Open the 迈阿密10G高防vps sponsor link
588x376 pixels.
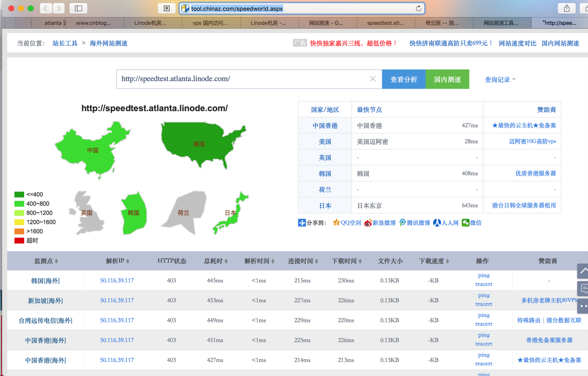pos(532,141)
